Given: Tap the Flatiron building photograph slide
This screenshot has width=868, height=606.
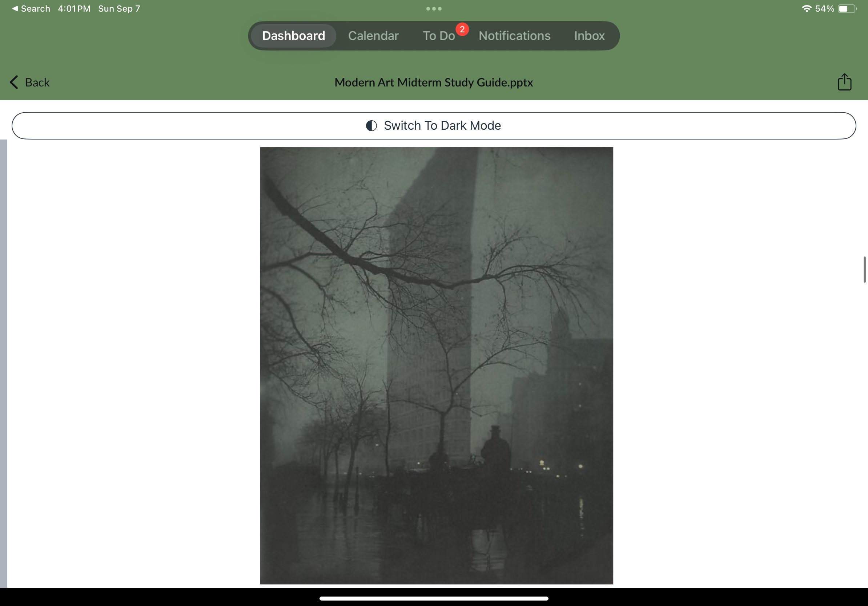Looking at the screenshot, I should pyautogui.click(x=436, y=365).
